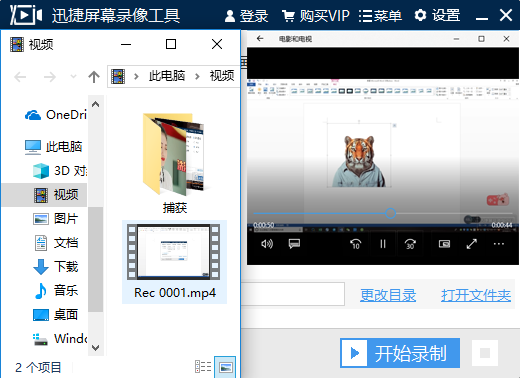520x378 pixels.
Task: Click the video seek slider handle
Action: tap(390, 213)
